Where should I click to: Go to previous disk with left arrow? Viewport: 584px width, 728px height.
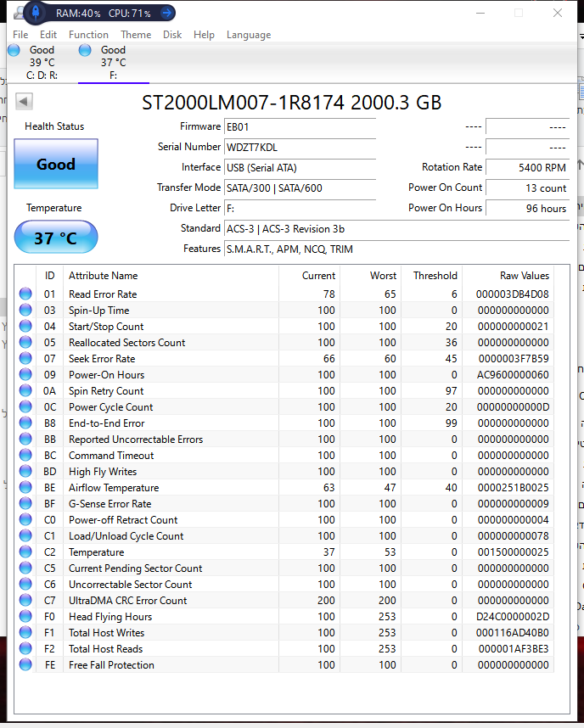pos(24,101)
